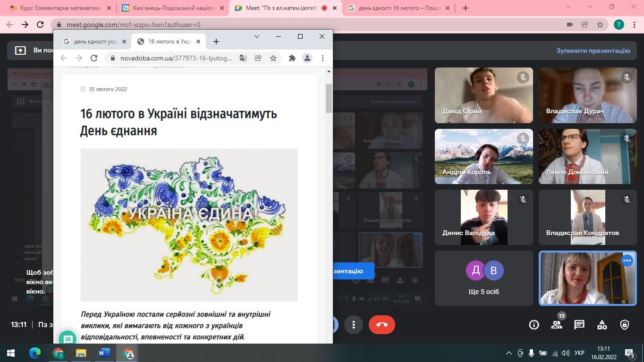The height and width of the screenshot is (362, 644).
Task: Open Chrome three-dot menu in novadoba window
Action: coord(322,58)
